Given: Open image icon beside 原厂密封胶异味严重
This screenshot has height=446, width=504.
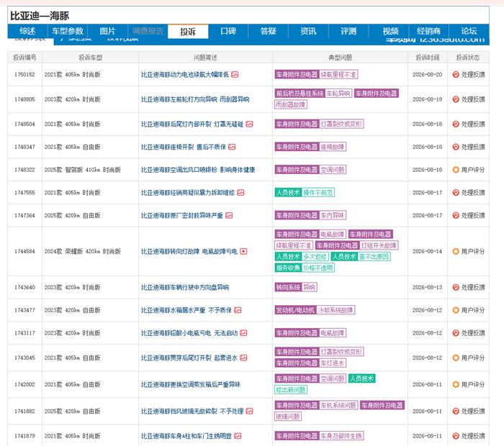Looking at the screenshot, I should (229, 215).
